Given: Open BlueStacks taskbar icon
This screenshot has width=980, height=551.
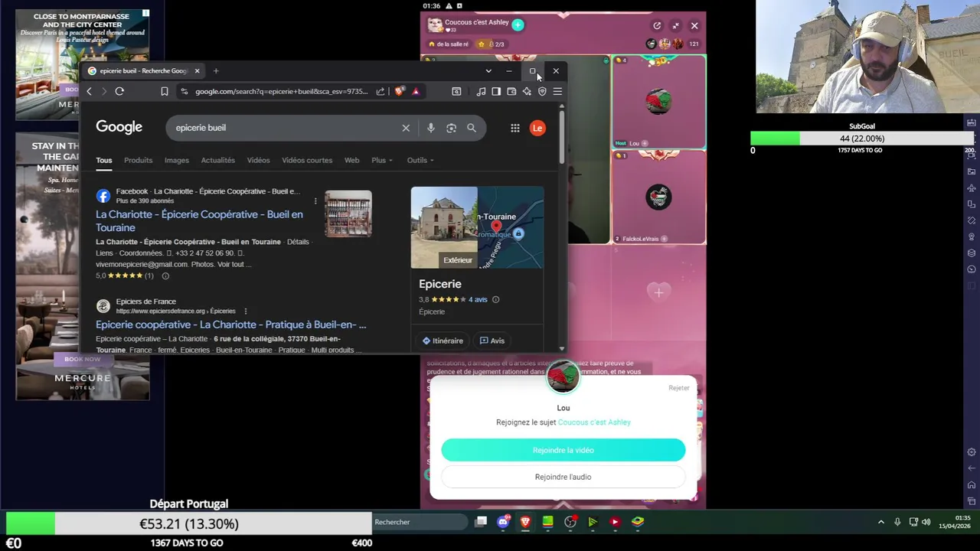Looking at the screenshot, I should [638, 522].
